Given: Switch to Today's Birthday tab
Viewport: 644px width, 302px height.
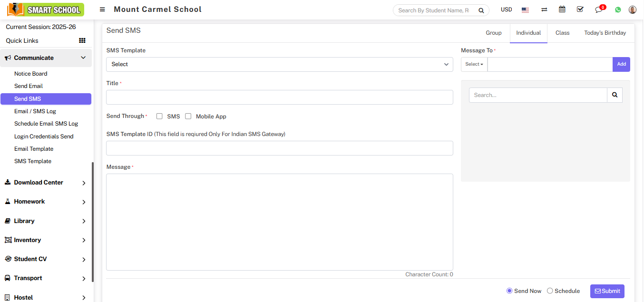Looking at the screenshot, I should tap(605, 33).
